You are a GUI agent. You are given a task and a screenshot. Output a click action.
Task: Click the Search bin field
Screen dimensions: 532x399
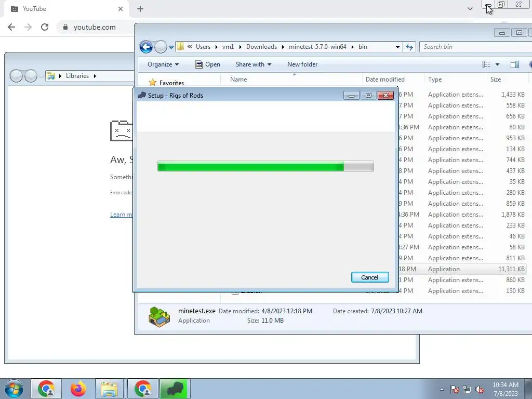pos(475,47)
